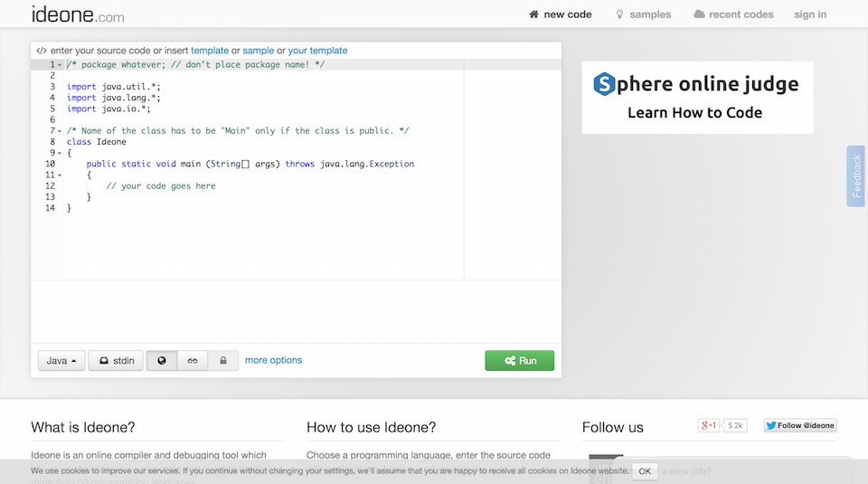Select public visibility globe toggle
The image size is (868, 484).
162,360
